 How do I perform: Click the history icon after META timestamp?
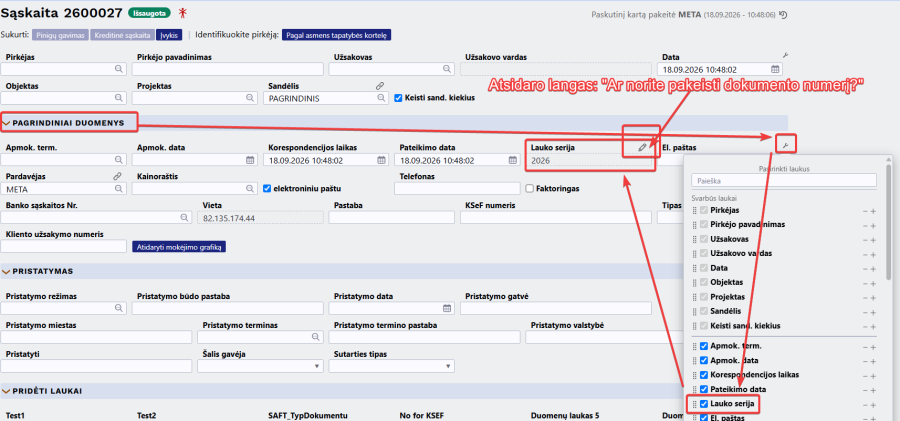(x=783, y=15)
